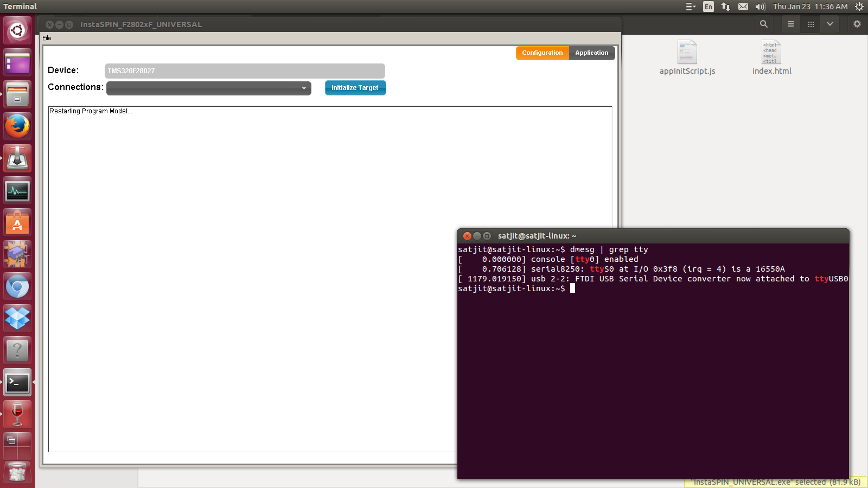This screenshot has height=488, width=868.
Task: Open the Connections dropdown in InstaSPIN
Action: pyautogui.click(x=304, y=88)
